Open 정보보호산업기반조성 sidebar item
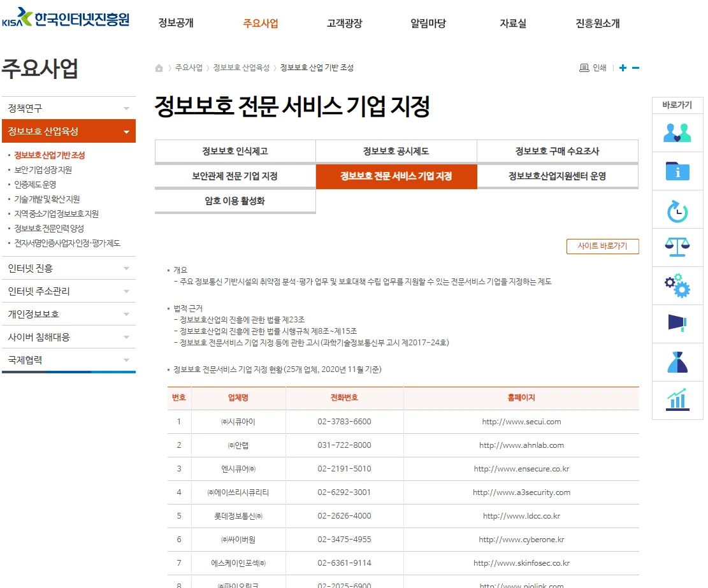 50,155
